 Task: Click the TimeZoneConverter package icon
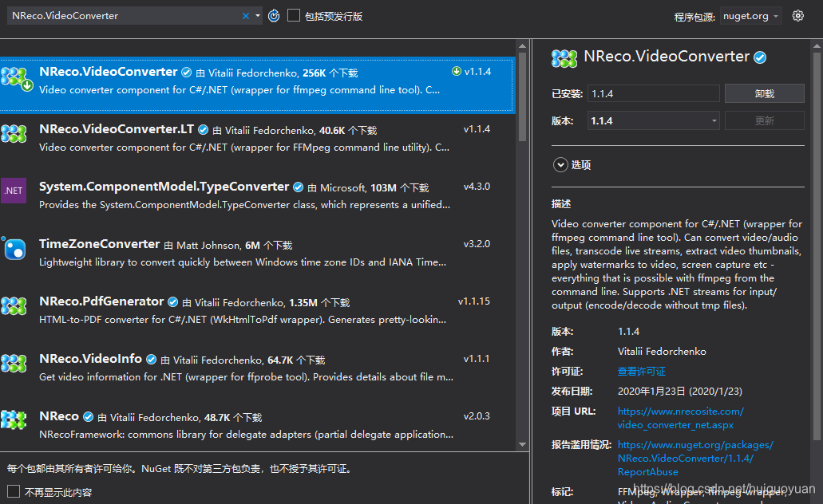tap(14, 249)
